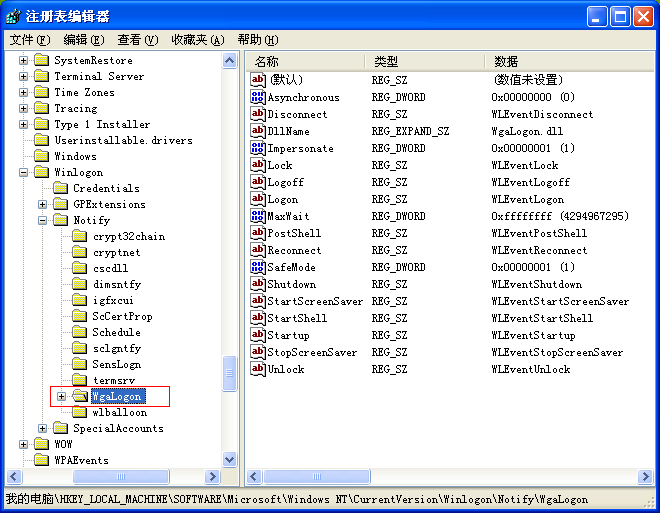Click the DWORD icon next to Impersonate

258,148
